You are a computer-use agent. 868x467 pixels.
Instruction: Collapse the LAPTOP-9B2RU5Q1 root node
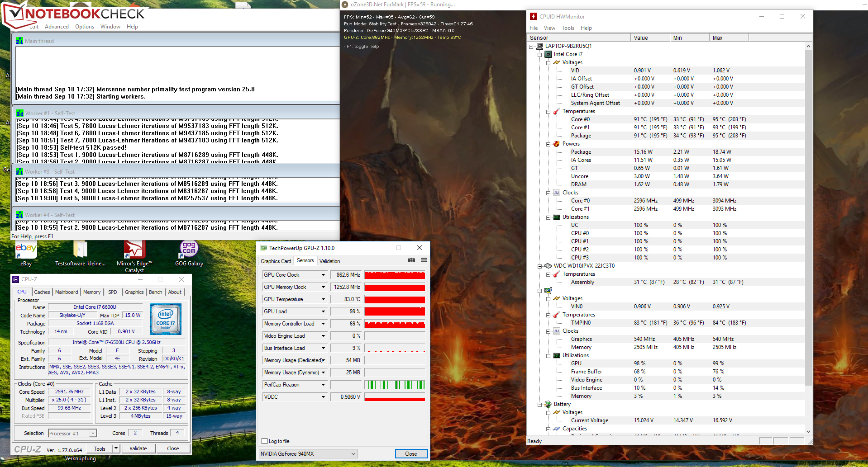click(x=531, y=46)
